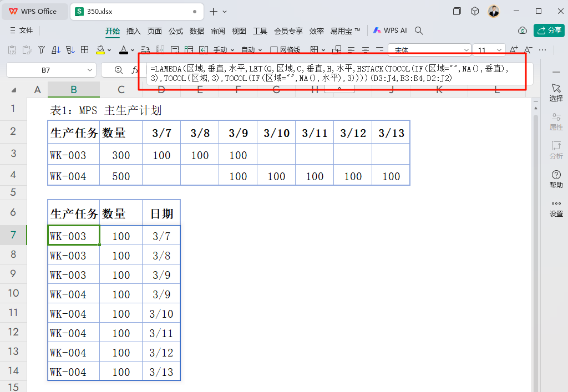Switch to the 数据 ribbon tab

pos(197,31)
